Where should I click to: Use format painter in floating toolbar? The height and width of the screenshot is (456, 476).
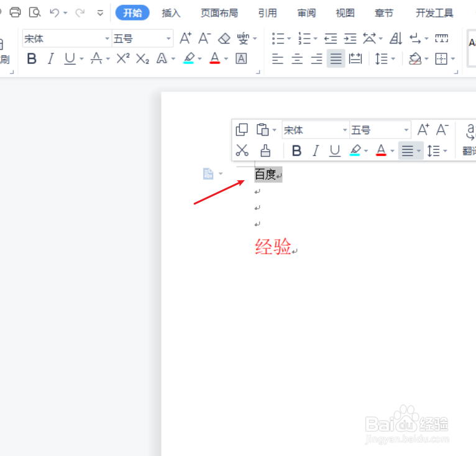point(265,150)
